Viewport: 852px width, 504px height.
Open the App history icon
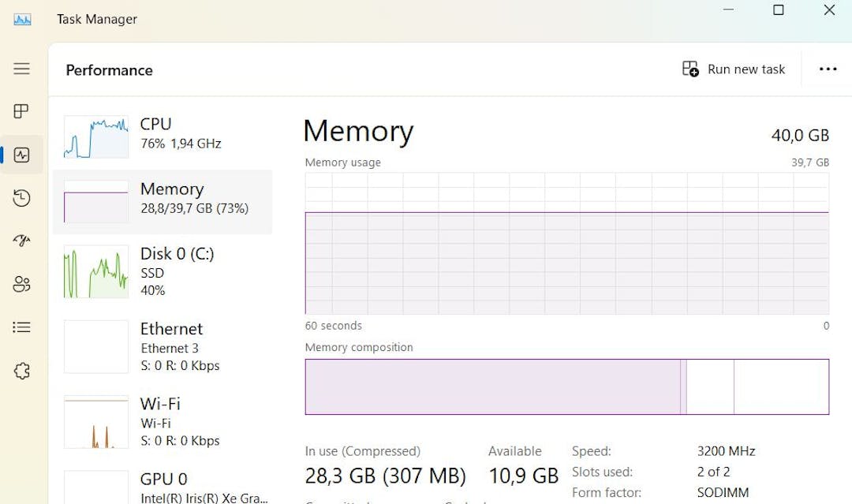(22, 198)
